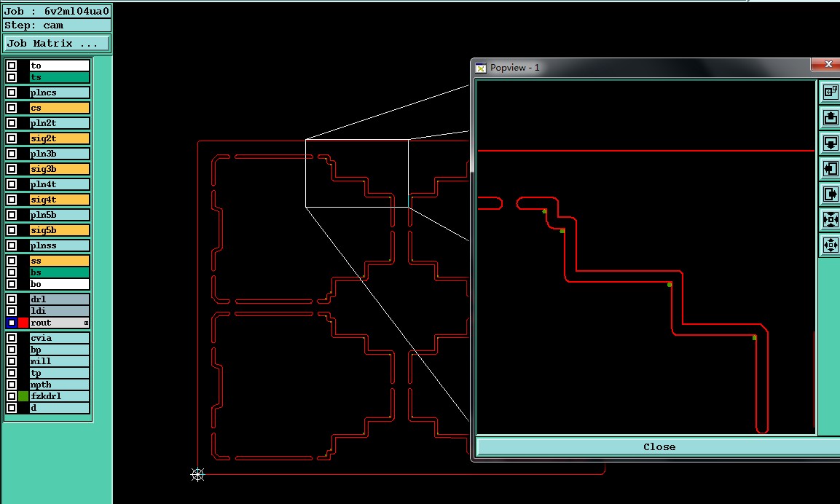Image resolution: width=840 pixels, height=504 pixels.
Task: Select the bo layer name
Action: point(60,284)
